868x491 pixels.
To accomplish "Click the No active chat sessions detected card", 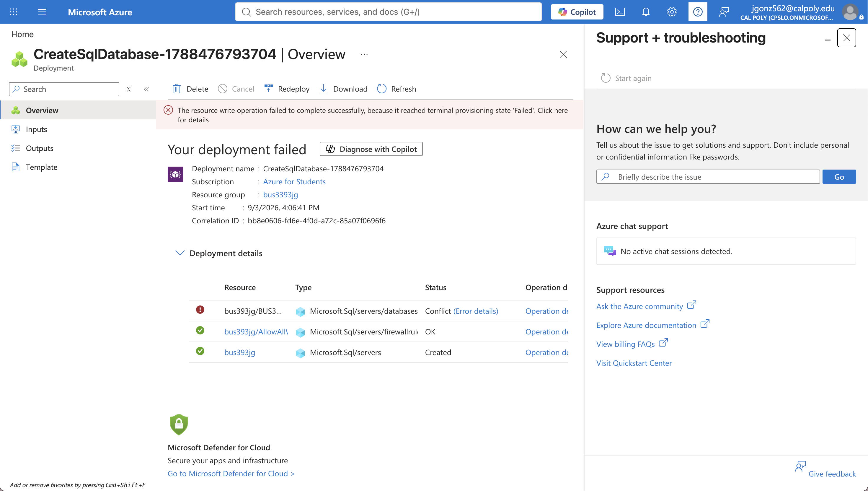I will 726,251.
